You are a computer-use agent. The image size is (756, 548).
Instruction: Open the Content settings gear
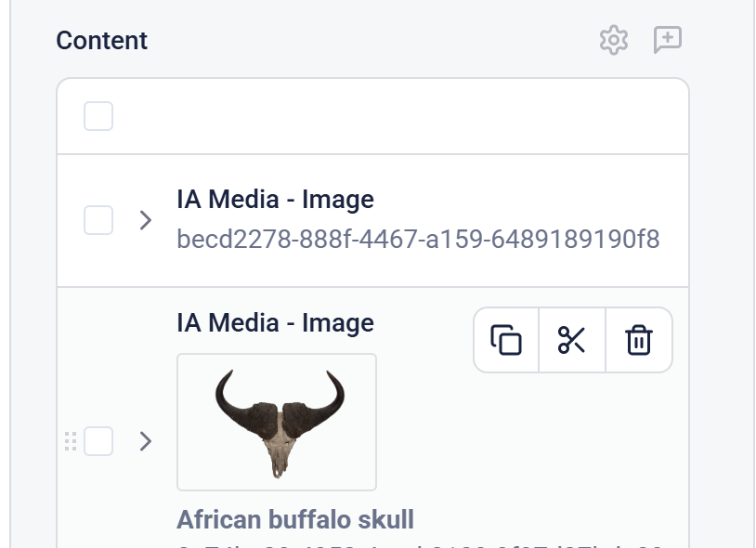tap(614, 40)
